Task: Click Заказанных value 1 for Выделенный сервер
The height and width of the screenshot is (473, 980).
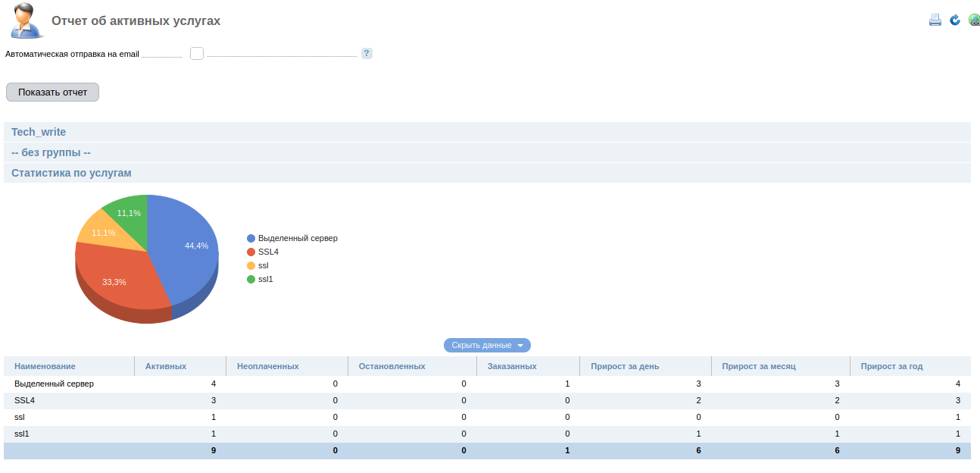Action: (567, 384)
